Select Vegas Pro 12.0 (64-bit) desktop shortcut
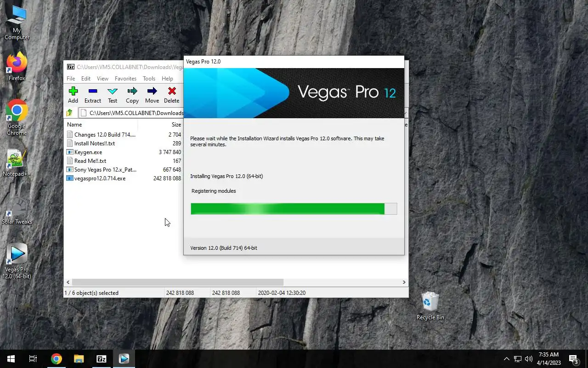This screenshot has height=368, width=588. pos(17,261)
